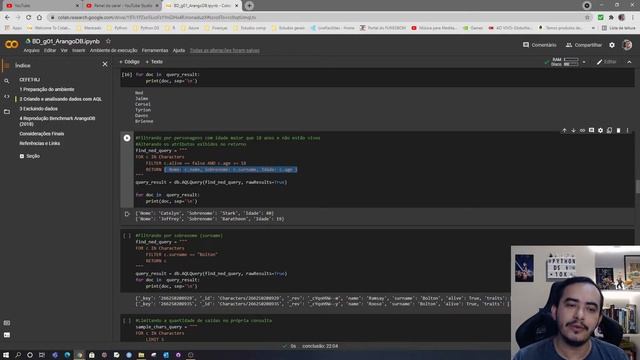Screen dimensions: 640x360
Task: Open the search sidebar panel
Action: [7, 81]
